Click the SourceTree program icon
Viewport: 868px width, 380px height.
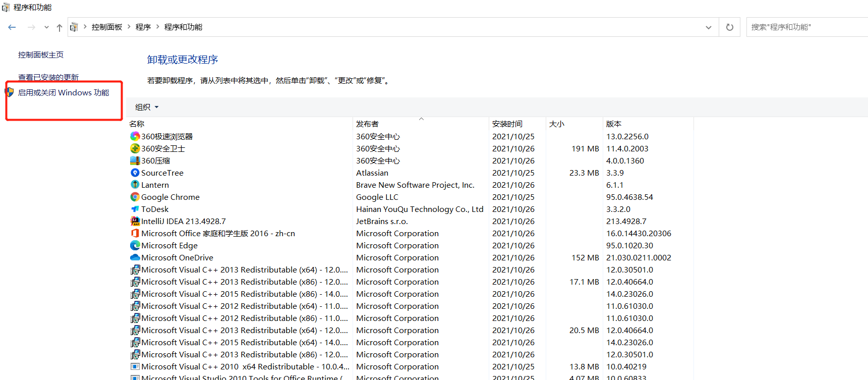coord(135,173)
